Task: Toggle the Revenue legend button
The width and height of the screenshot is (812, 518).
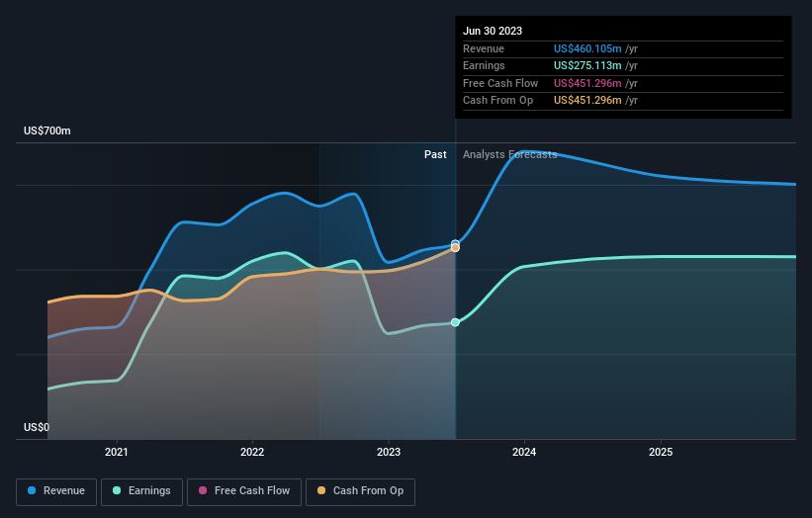Action: 56,491
